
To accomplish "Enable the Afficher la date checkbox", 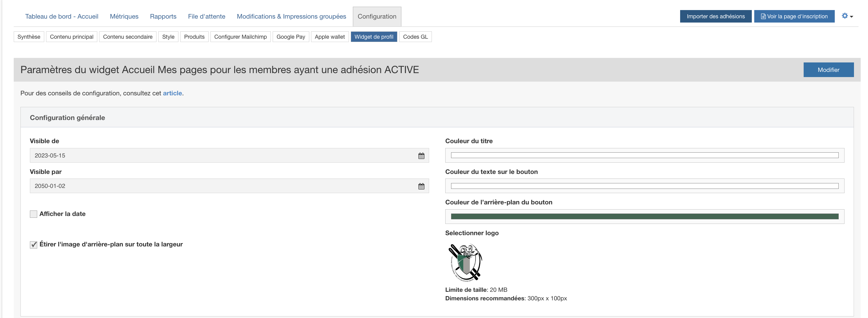I will pyautogui.click(x=33, y=214).
